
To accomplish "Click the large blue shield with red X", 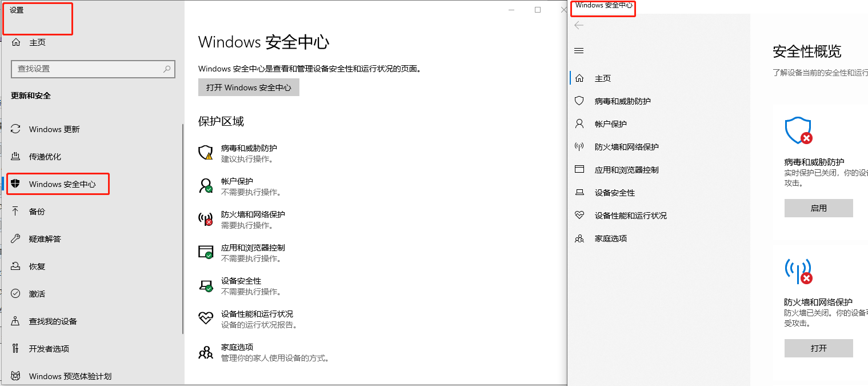I will [798, 131].
